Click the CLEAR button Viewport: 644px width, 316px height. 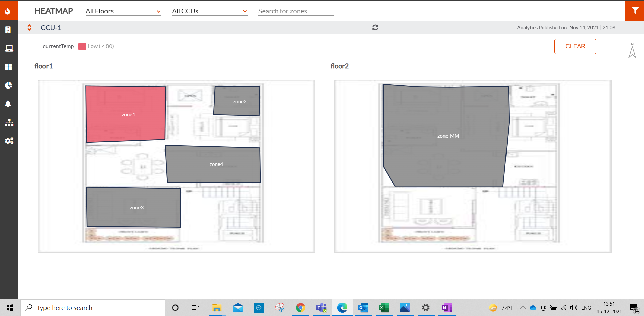pos(575,46)
